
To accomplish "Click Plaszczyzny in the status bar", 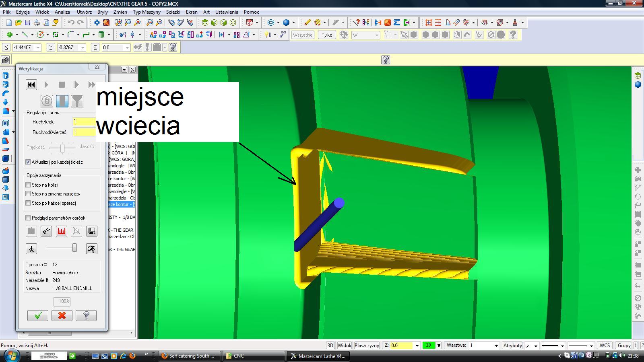I will [x=367, y=346].
